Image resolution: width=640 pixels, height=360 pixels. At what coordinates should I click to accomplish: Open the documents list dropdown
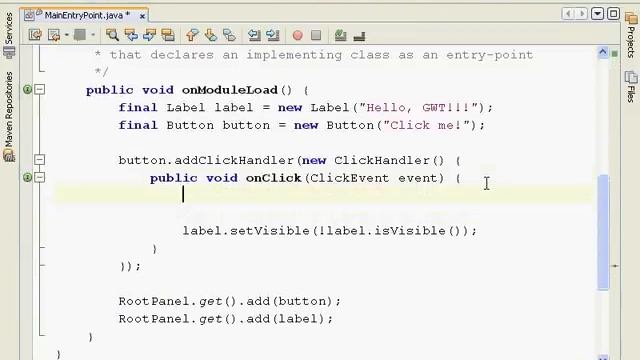coord(597,14)
